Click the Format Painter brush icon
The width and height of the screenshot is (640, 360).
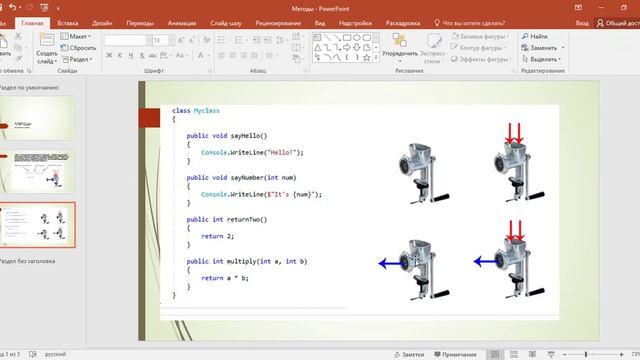click(18, 59)
